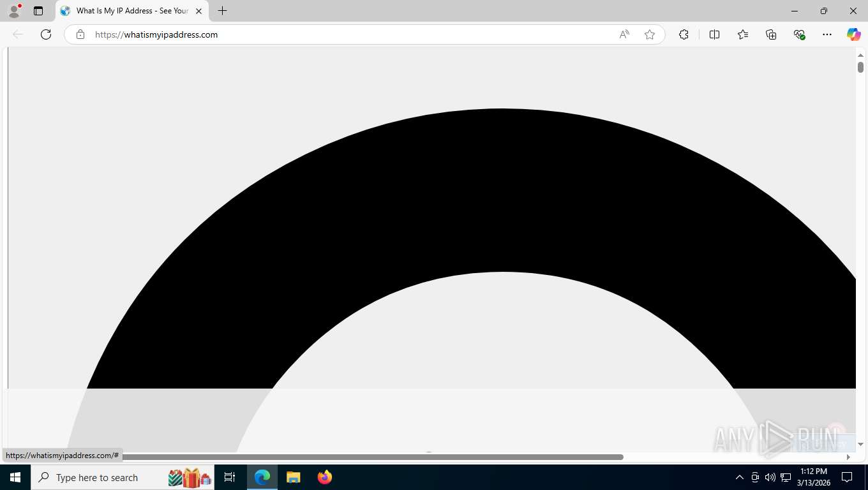
Task: Open Task View on the taskbar
Action: [230, 477]
